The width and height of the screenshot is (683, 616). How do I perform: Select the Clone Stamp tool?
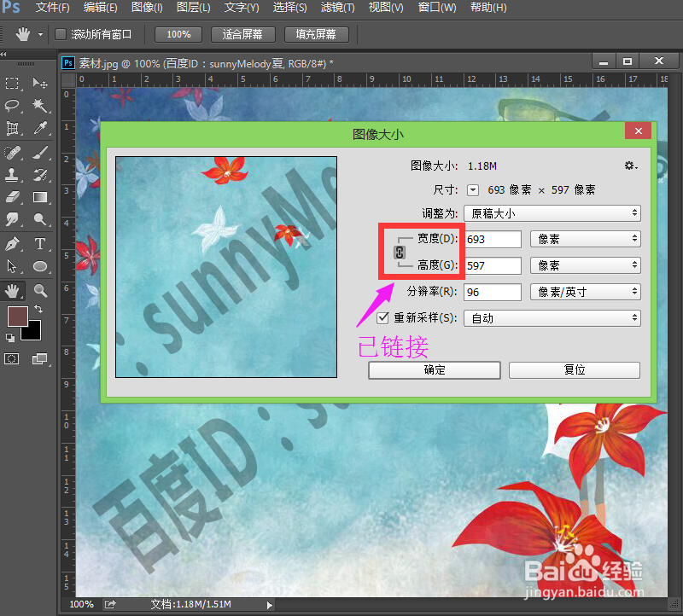(12, 175)
